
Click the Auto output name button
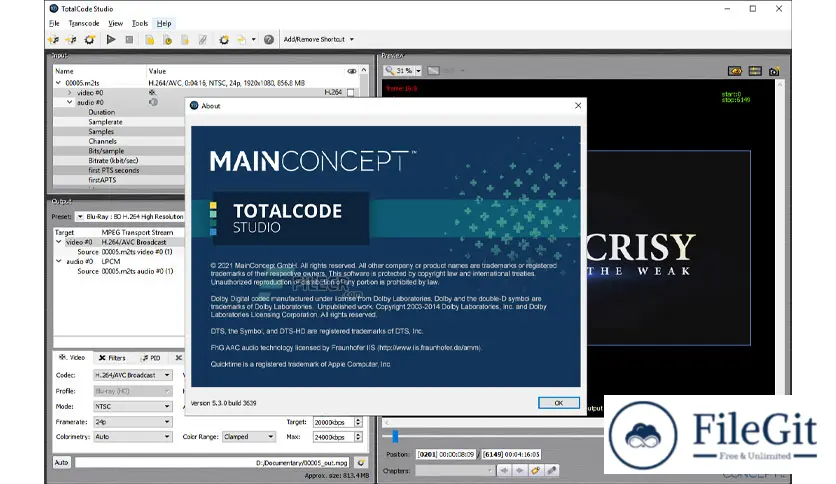[x=61, y=463]
